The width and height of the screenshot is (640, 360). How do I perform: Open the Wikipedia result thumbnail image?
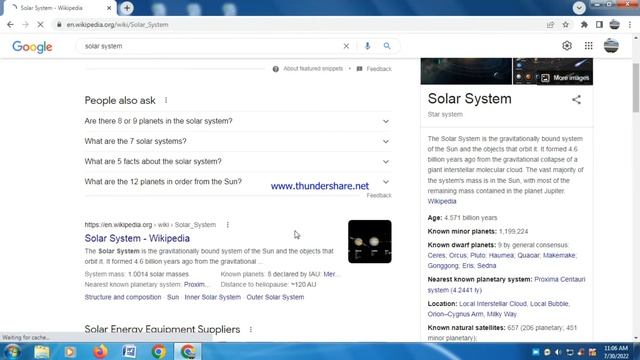370,242
